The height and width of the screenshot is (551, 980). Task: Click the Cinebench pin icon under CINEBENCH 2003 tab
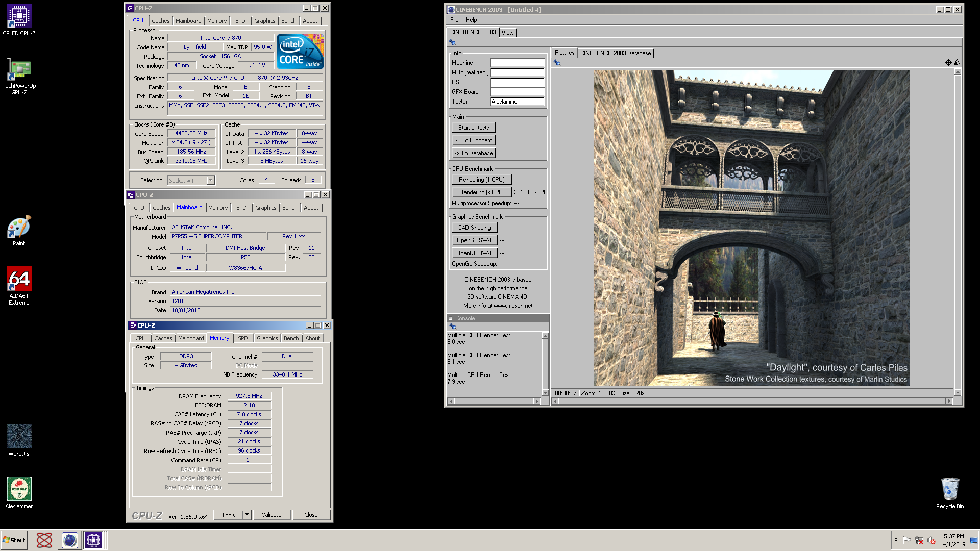[x=452, y=42]
